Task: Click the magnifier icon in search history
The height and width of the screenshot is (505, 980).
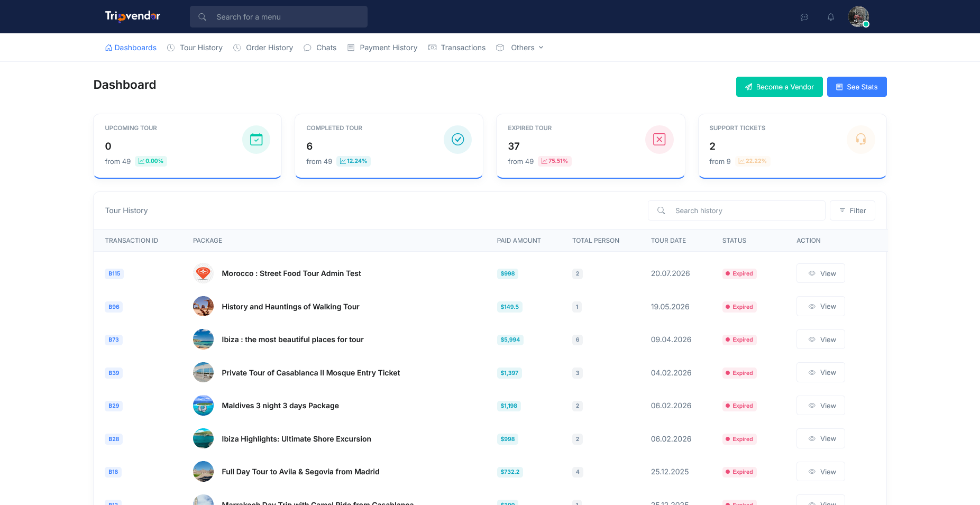Action: click(x=661, y=210)
